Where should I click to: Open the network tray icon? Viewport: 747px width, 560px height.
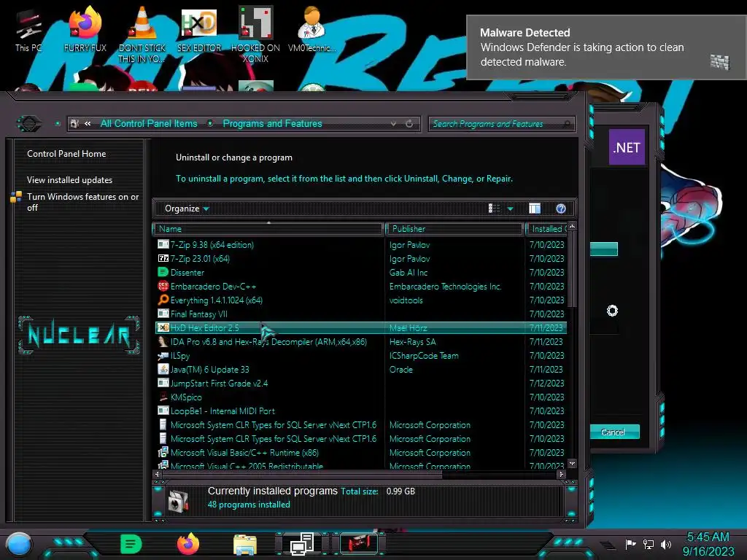(648, 544)
